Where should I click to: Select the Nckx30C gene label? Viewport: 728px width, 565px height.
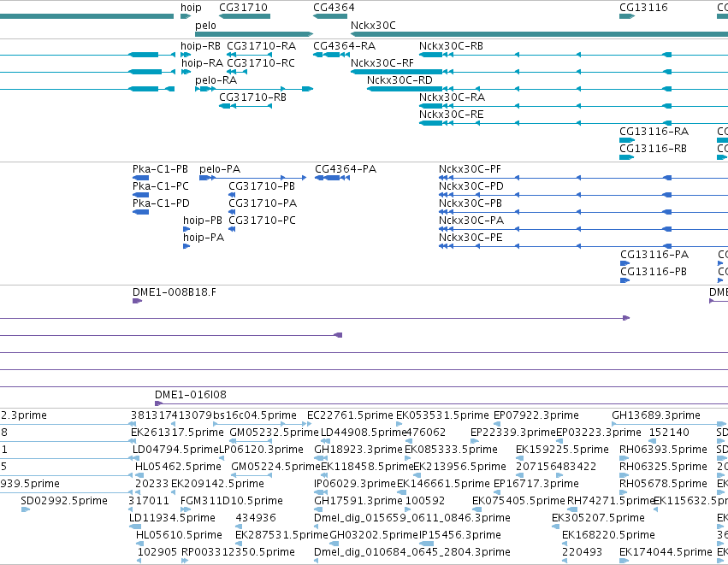[373, 26]
